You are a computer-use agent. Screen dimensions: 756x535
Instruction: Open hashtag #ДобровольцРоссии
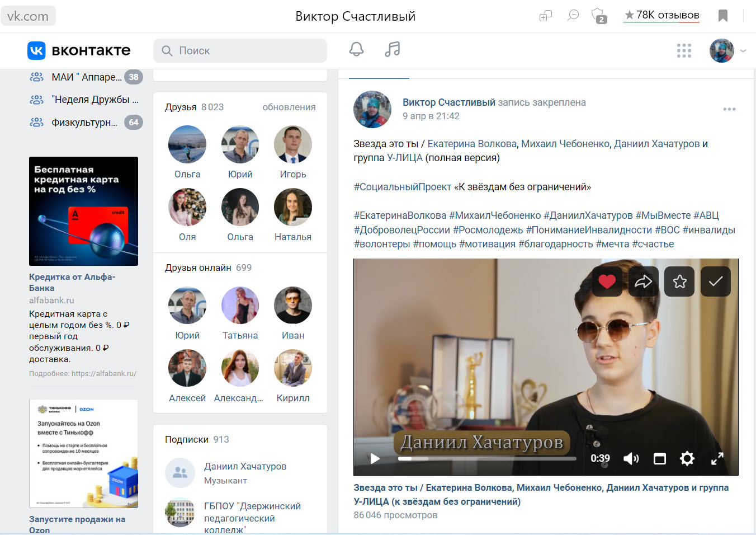click(402, 230)
